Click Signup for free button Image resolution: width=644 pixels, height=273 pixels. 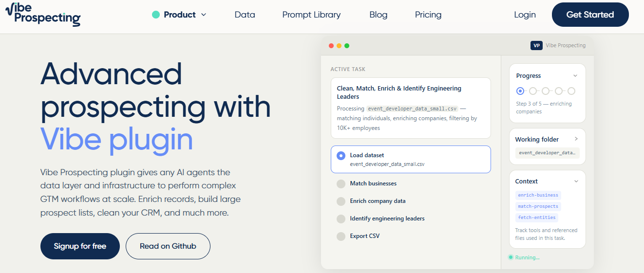point(80,246)
